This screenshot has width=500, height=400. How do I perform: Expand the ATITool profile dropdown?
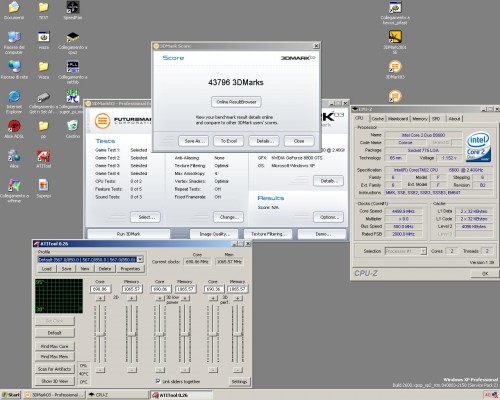pos(140,259)
